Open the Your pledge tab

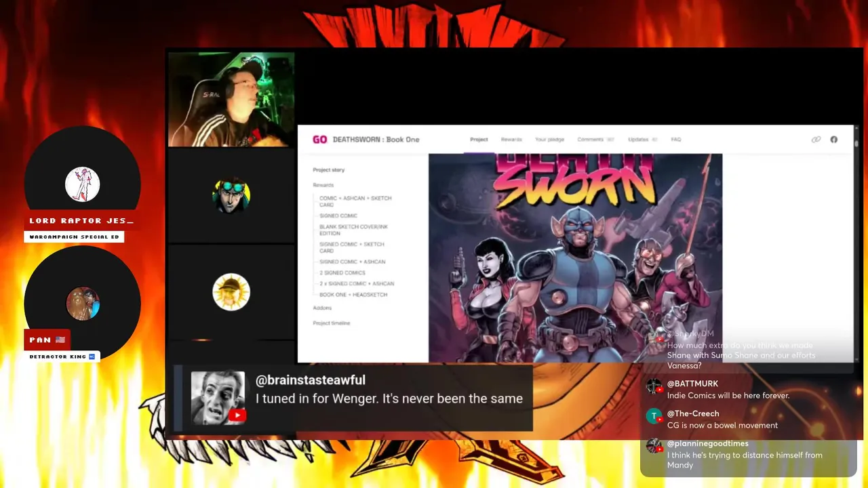click(x=549, y=140)
